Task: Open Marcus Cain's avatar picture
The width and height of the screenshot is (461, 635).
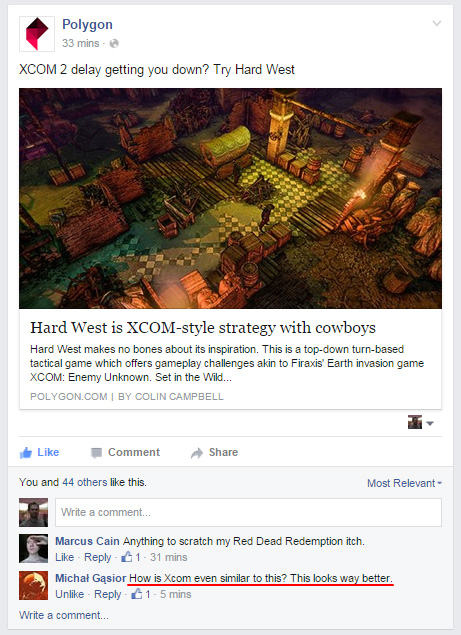Action: pyautogui.click(x=33, y=548)
